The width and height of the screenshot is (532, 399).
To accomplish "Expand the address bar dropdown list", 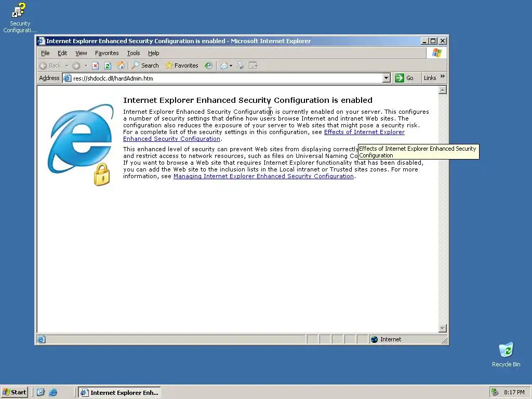I will [x=386, y=78].
